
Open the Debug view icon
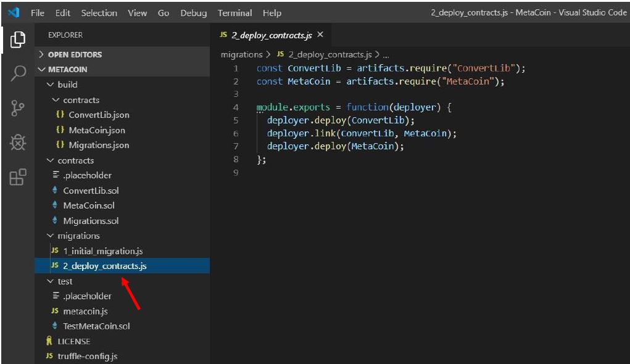tap(18, 143)
